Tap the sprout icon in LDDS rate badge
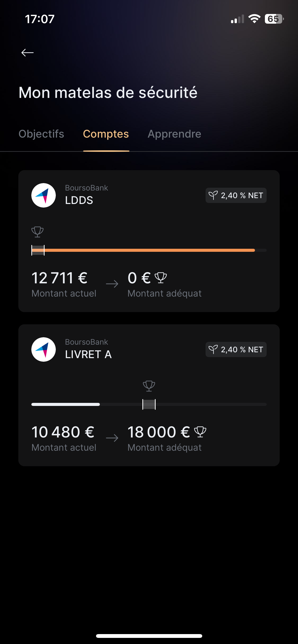The width and height of the screenshot is (298, 644). [213, 195]
